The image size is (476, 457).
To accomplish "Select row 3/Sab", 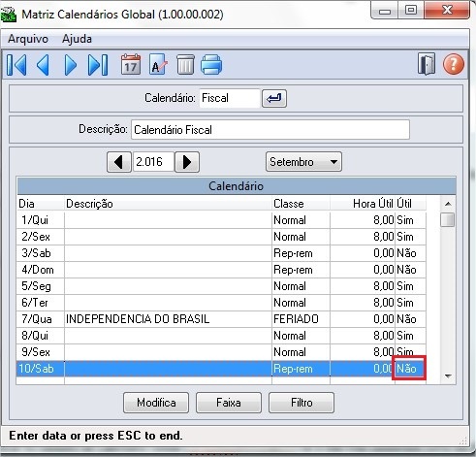I will [x=221, y=253].
